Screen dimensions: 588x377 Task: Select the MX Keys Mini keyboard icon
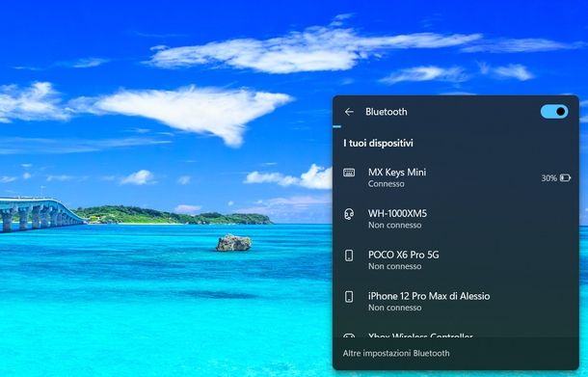click(349, 173)
